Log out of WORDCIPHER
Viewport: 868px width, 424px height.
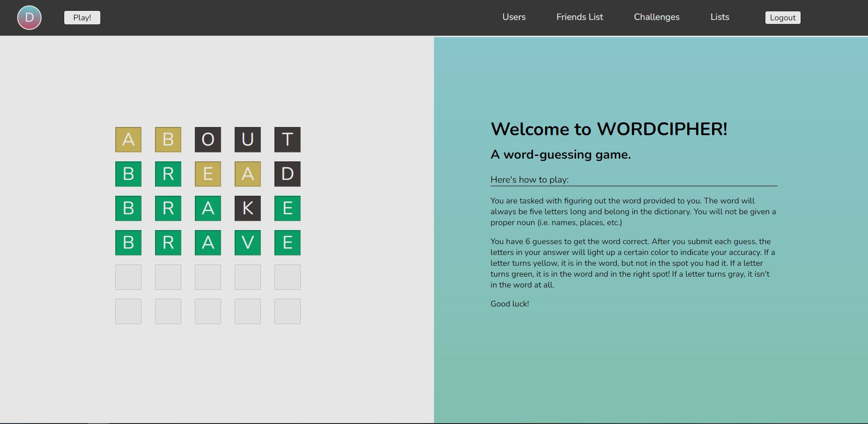point(783,18)
